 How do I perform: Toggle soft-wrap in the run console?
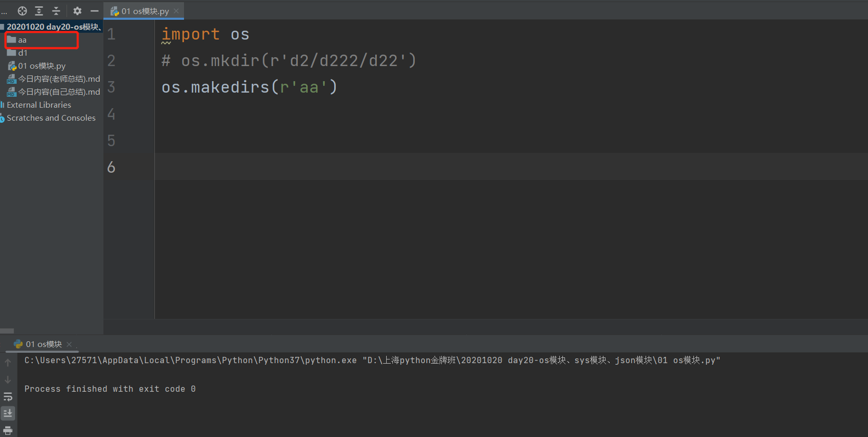pos(8,396)
